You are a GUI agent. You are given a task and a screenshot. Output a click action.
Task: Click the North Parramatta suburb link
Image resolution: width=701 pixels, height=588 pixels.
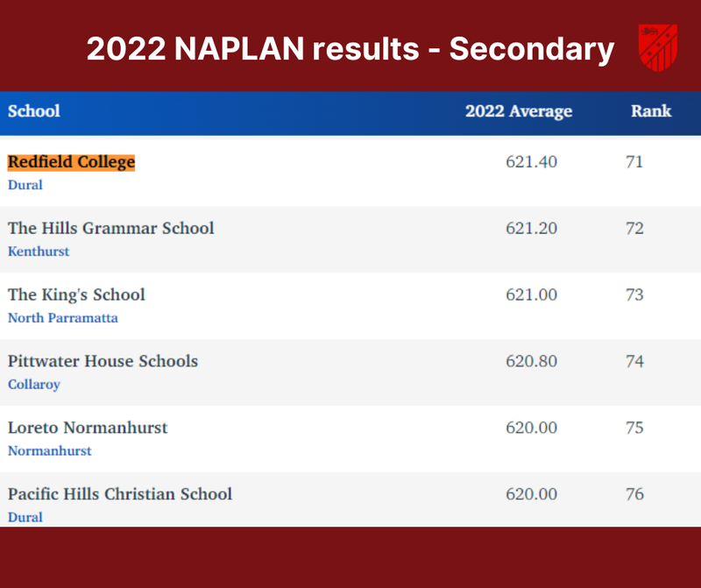[x=62, y=318]
